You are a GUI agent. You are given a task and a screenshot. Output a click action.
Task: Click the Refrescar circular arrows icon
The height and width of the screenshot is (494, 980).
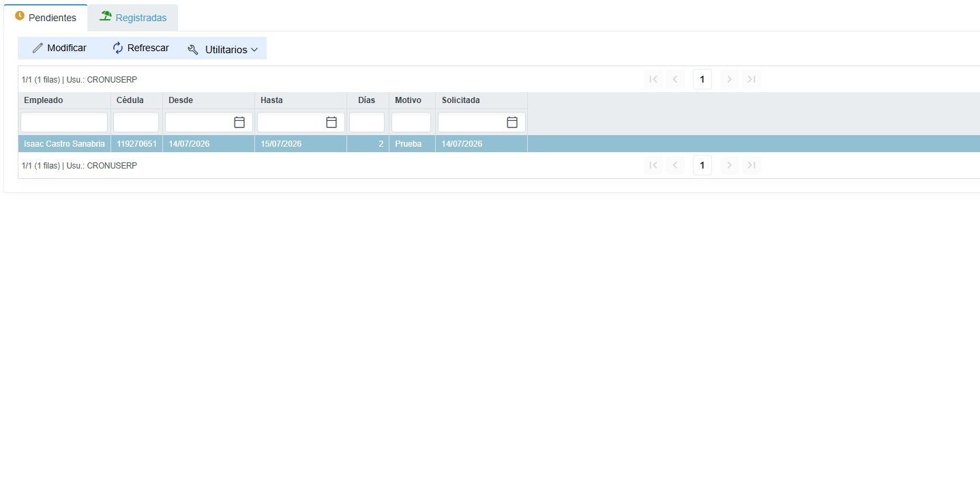pyautogui.click(x=118, y=48)
